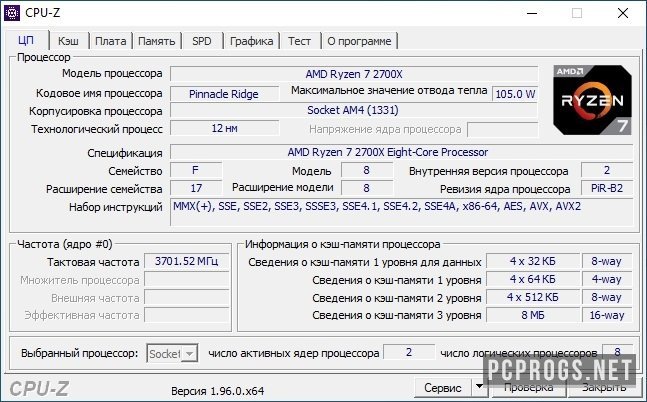The image size is (647, 402).
Task: Click the instruction set list MMX(+), SSE
Action: click(x=401, y=212)
